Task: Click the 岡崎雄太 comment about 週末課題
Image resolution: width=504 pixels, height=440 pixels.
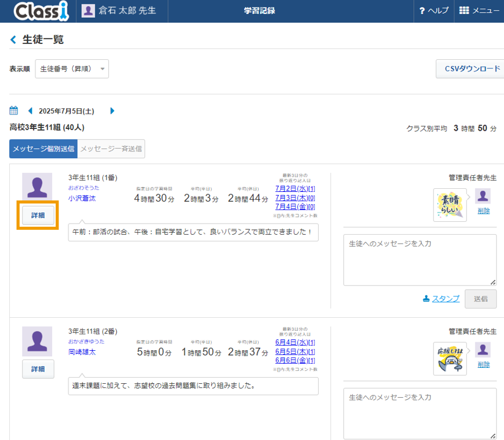Action: (x=193, y=386)
